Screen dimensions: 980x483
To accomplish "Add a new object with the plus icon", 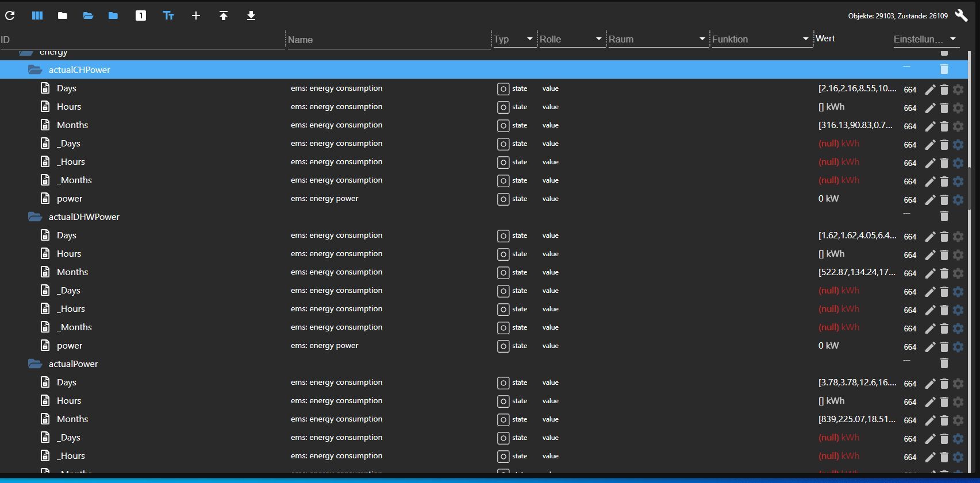I will point(196,16).
